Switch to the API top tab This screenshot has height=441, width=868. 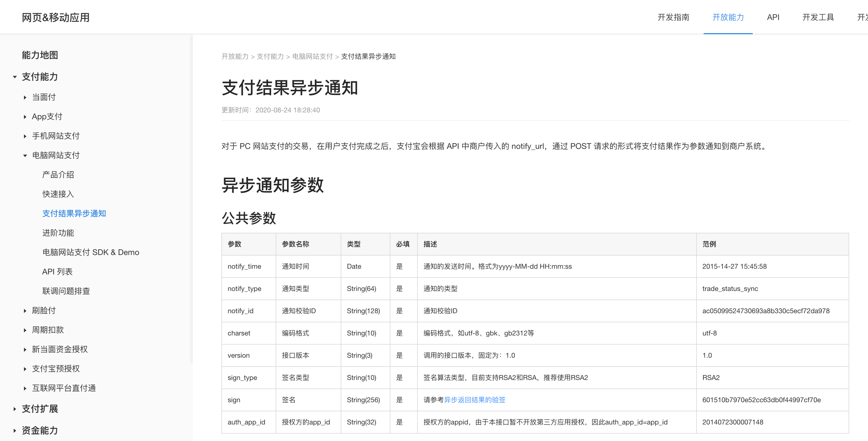(773, 17)
